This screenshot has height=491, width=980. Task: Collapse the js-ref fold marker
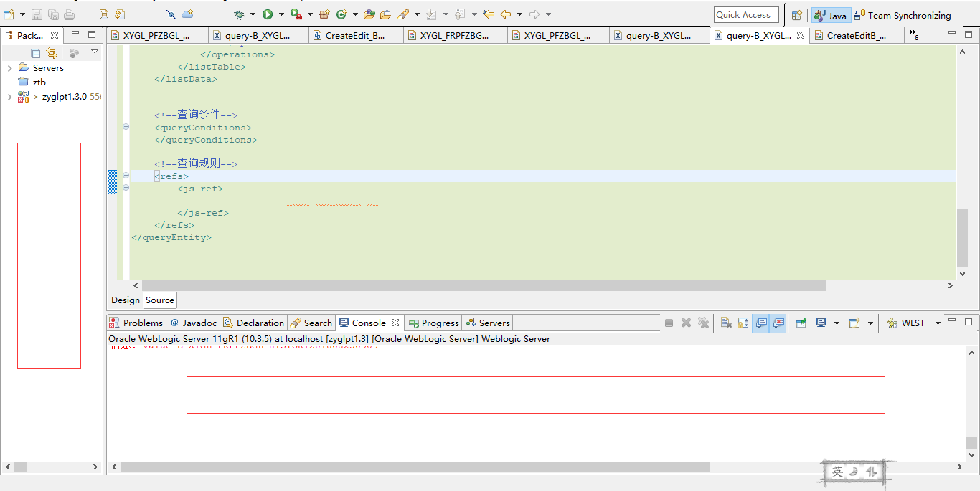pos(126,188)
